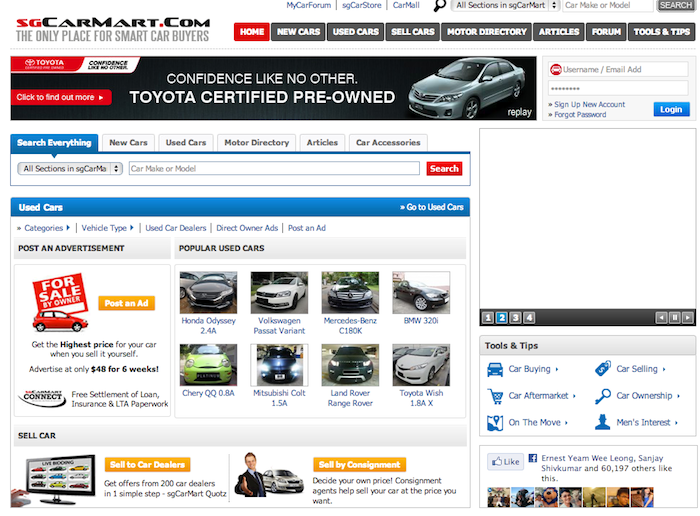Go to the next slide using the arrow
700x516 pixels.
[688, 318]
